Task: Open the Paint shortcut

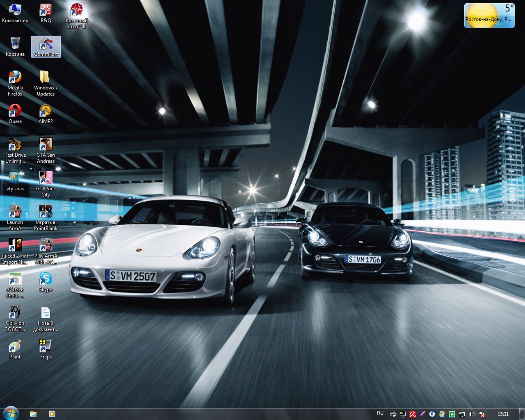Action: coord(15,349)
